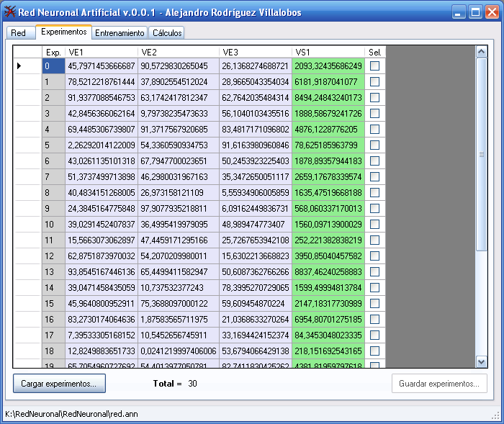Switch to the Red tab
The image size is (504, 424).
(19, 33)
